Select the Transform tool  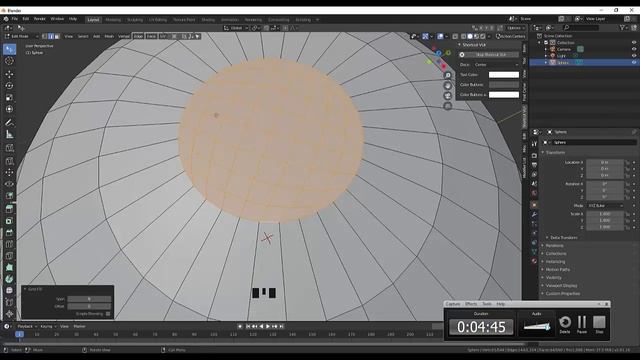coord(9,109)
